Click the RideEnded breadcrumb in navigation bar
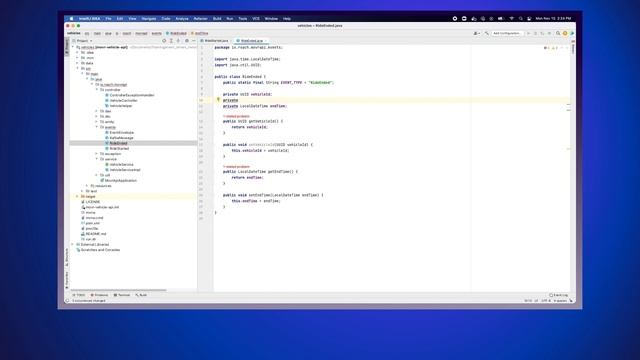The image size is (640, 360). click(177, 33)
